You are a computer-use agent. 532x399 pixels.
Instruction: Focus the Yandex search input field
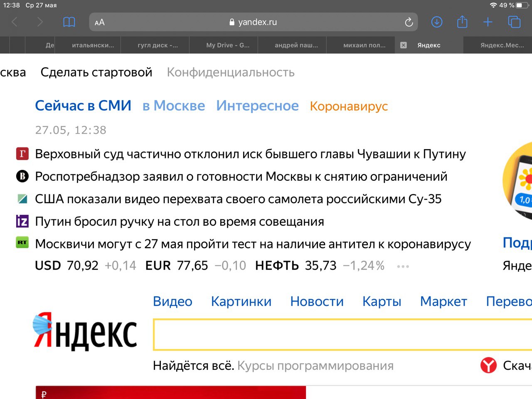342,335
